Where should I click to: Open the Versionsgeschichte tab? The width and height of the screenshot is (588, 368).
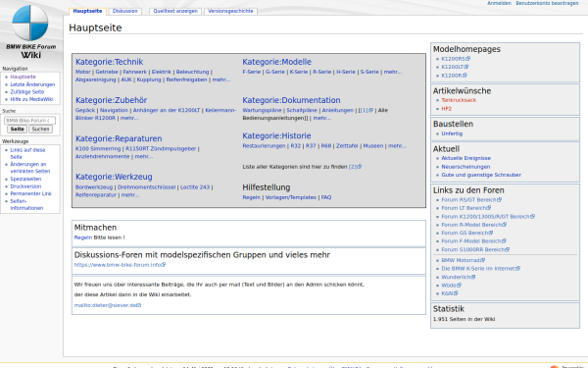click(x=230, y=11)
